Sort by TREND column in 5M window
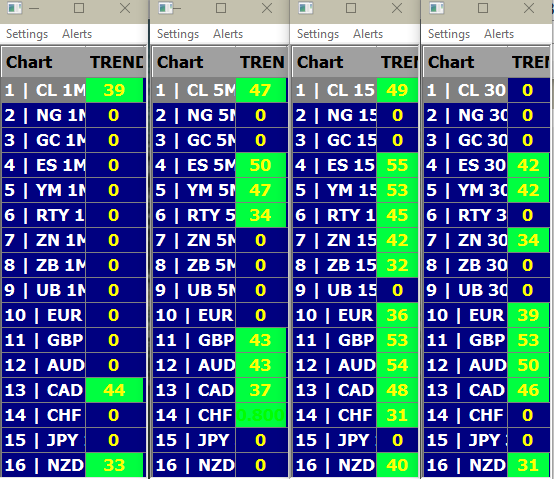 click(262, 62)
